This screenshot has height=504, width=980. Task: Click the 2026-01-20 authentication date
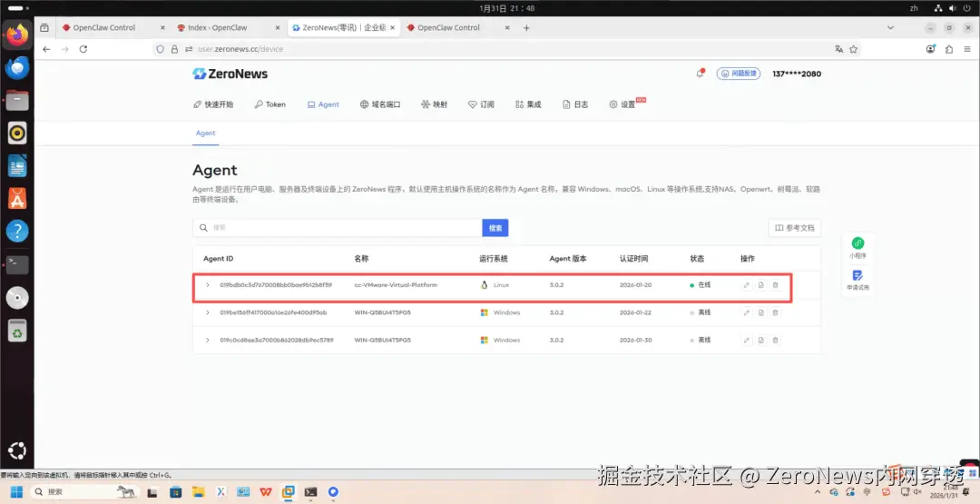coord(635,285)
